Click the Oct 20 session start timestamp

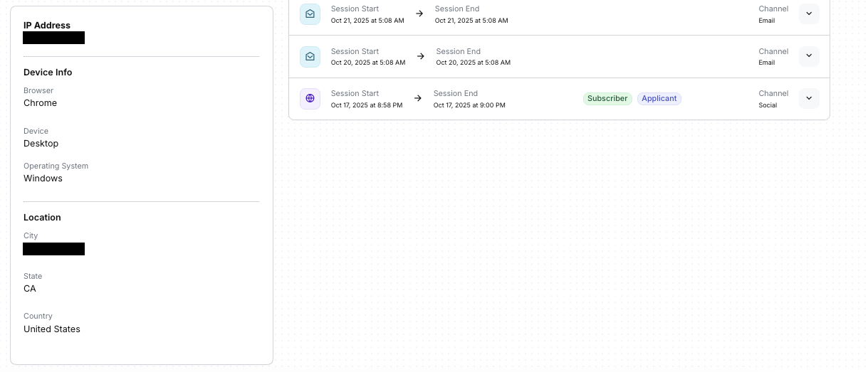click(x=367, y=63)
